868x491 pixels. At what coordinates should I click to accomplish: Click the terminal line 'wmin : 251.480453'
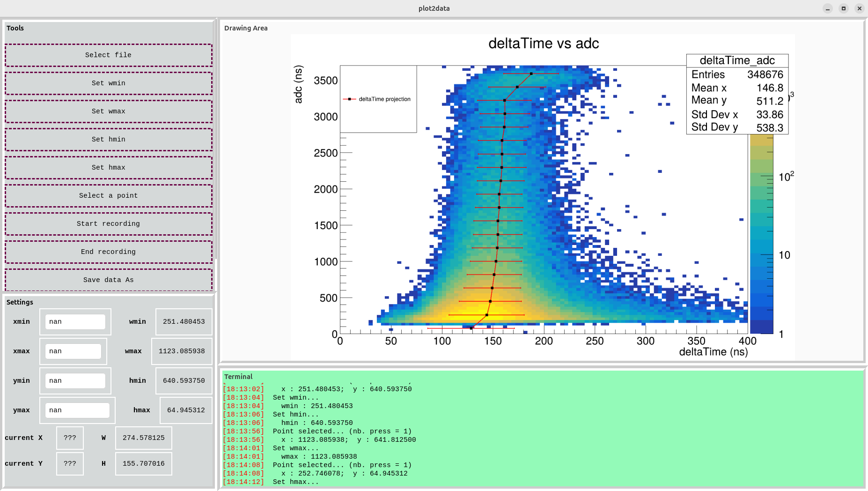317,406
